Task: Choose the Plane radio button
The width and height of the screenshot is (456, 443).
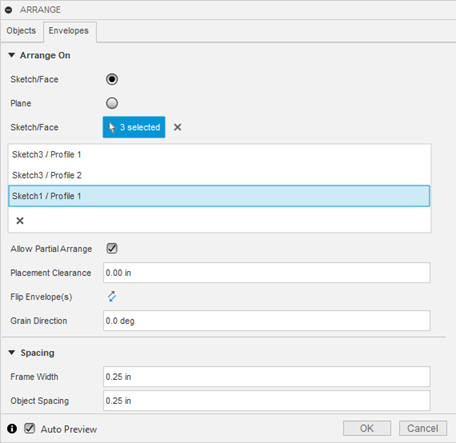Action: pos(112,103)
